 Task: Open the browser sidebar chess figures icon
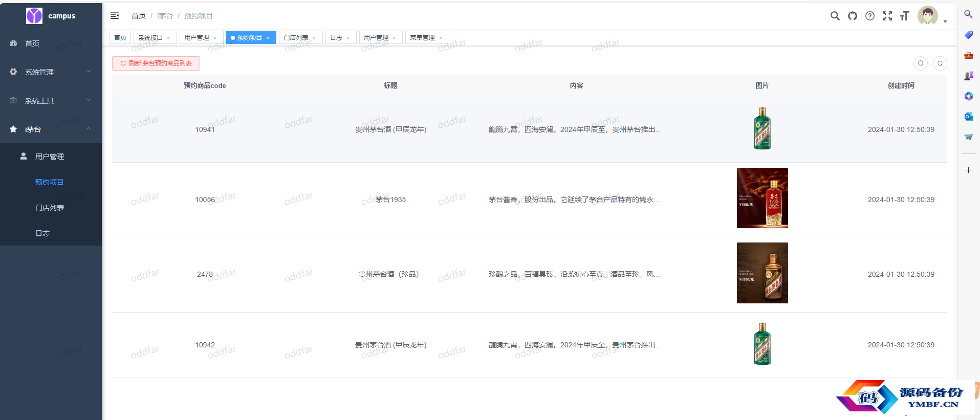point(968,76)
